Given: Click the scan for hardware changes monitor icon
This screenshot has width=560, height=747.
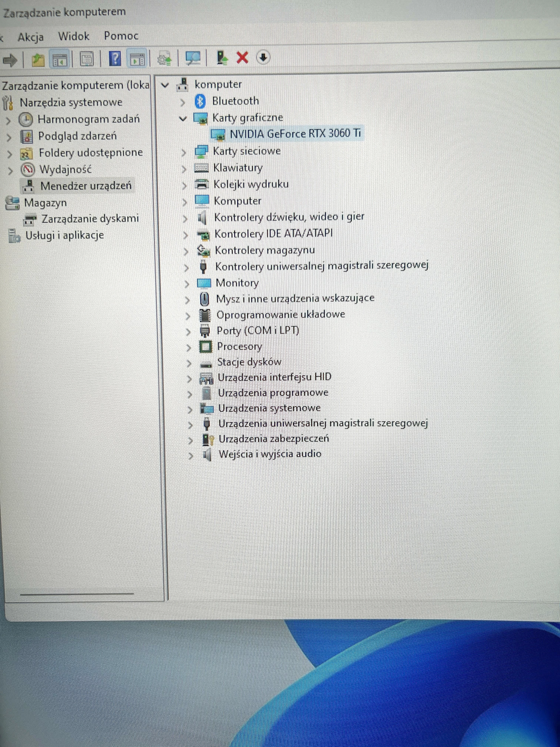Looking at the screenshot, I should [193, 58].
